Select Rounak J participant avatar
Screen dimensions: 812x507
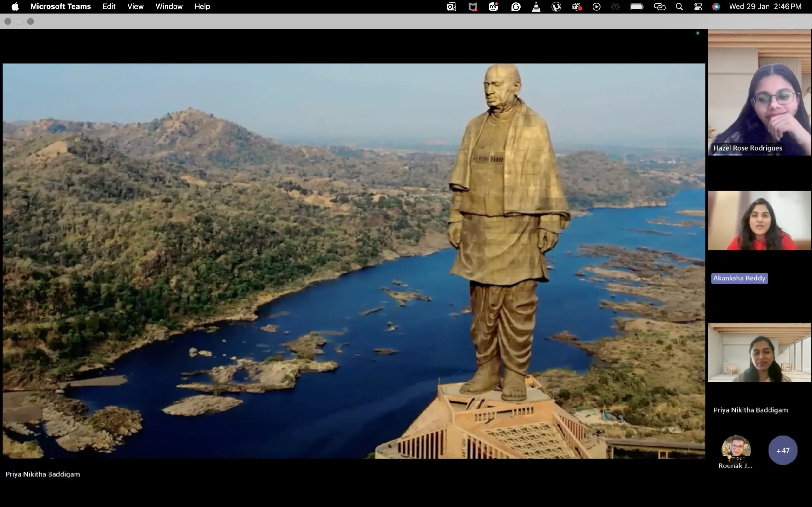tap(736, 449)
